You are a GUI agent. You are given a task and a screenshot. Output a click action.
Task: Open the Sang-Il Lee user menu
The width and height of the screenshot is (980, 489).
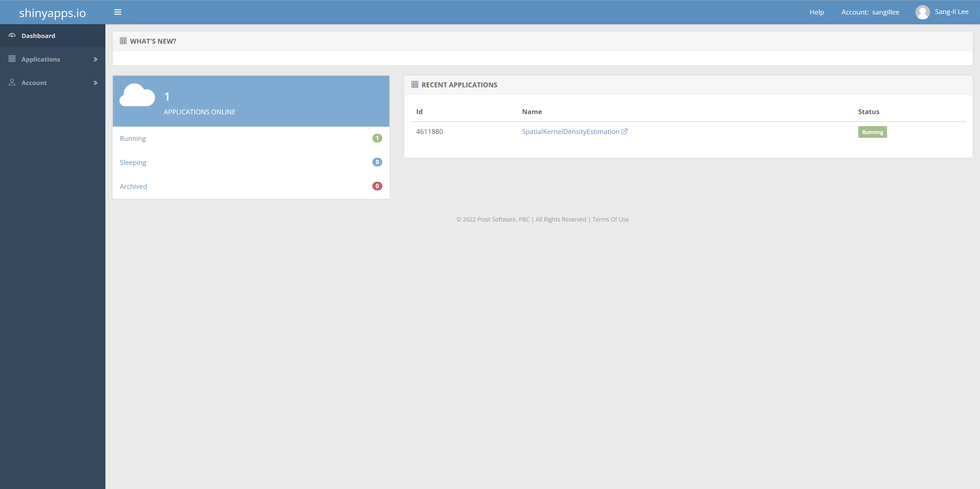[x=951, y=12]
